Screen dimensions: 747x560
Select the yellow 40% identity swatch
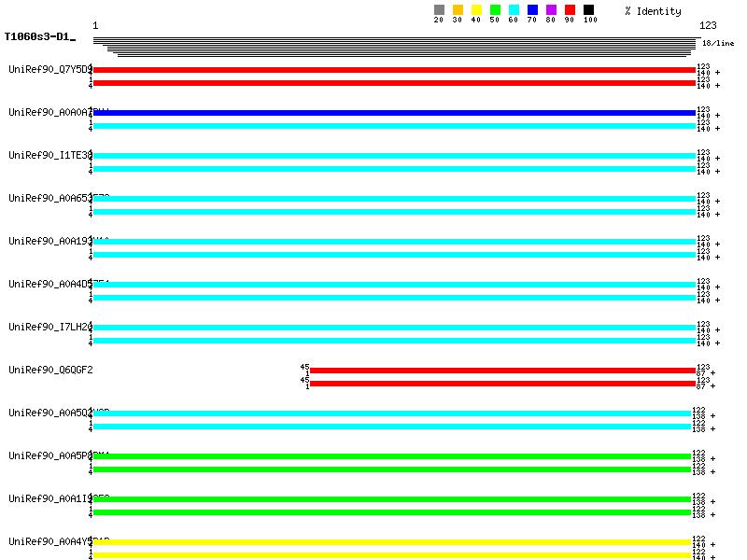click(x=476, y=10)
